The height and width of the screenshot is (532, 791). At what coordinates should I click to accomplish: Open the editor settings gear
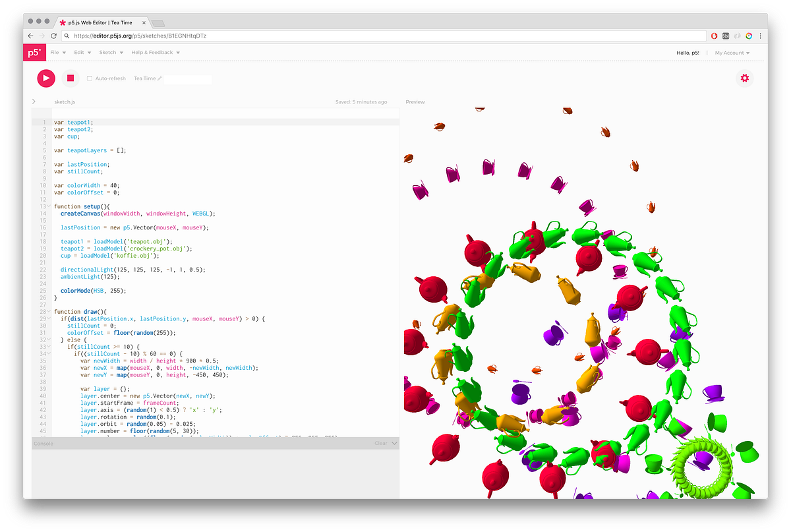click(744, 78)
